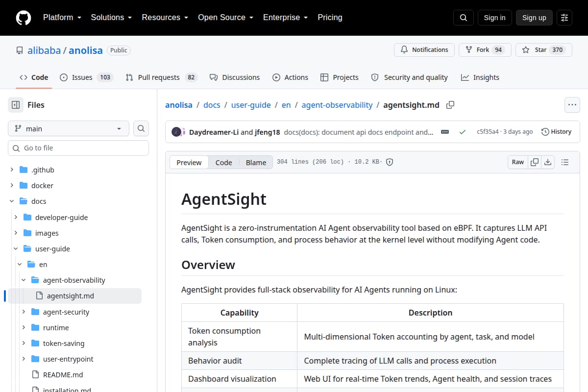Screen dimensions: 588x392
Task: Copy raw file contents icon
Action: click(x=535, y=162)
